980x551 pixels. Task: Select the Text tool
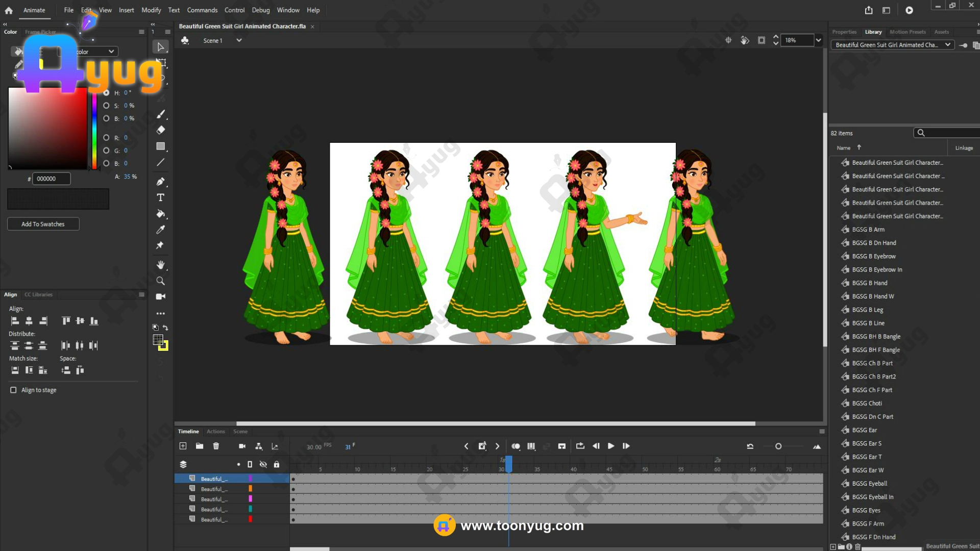pos(161,197)
